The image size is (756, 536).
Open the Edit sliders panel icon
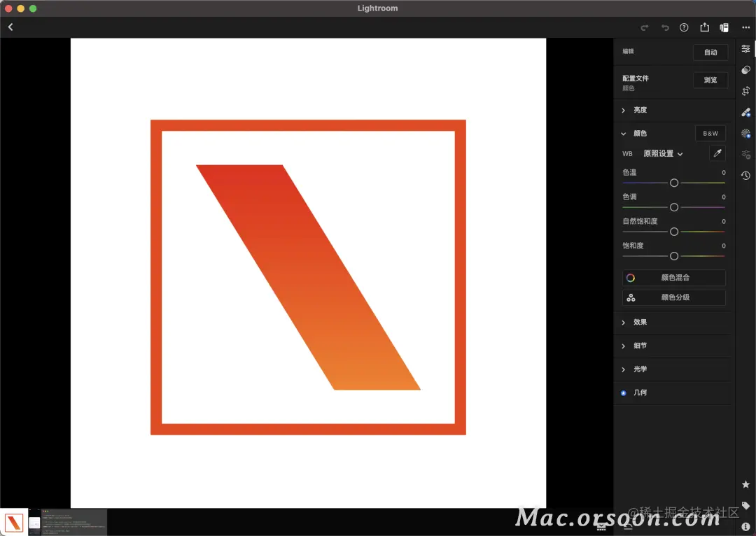(745, 49)
